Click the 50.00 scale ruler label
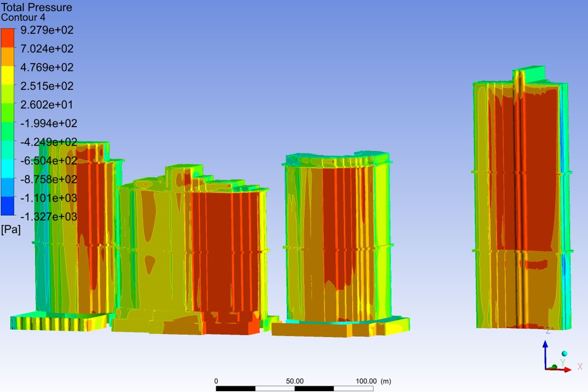This screenshot has height=392, width=588. tap(295, 381)
